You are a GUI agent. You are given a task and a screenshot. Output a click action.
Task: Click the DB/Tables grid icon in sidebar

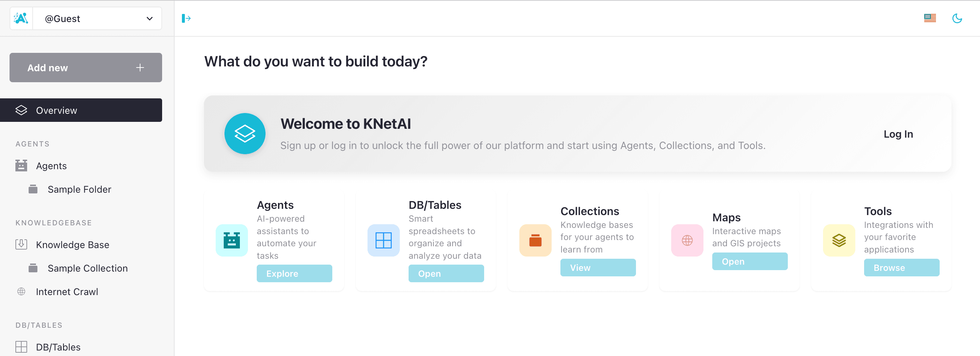click(21, 347)
